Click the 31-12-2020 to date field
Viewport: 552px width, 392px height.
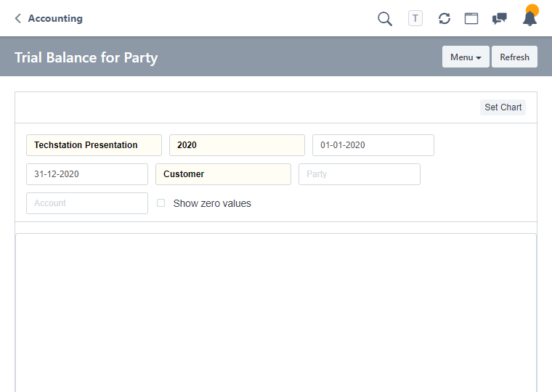[86, 174]
